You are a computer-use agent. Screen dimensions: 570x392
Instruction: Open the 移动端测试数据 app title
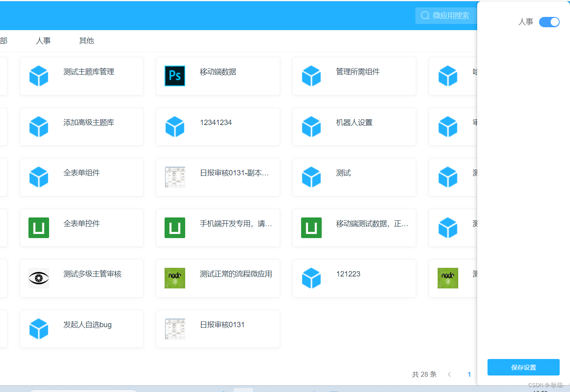372,224
